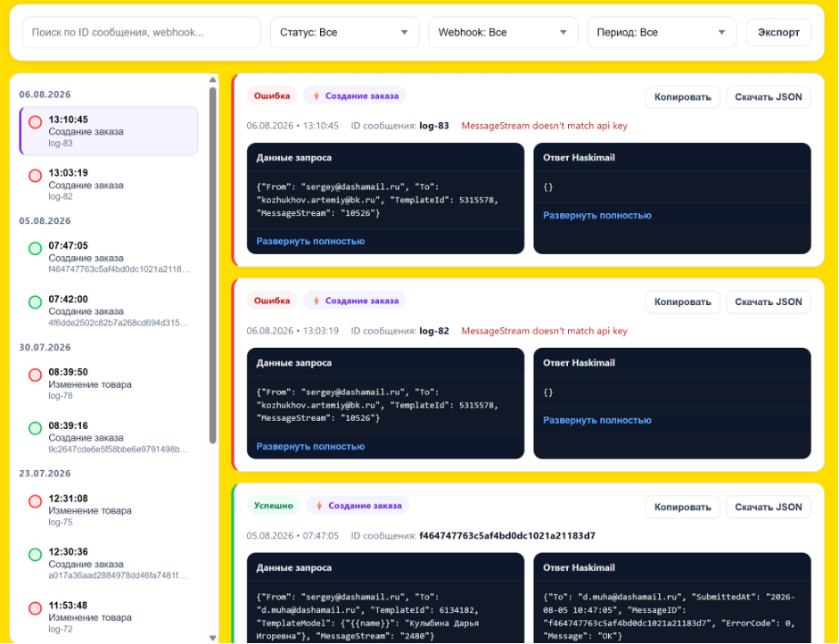This screenshot has width=839, height=644.
Task: Click red status circle for log-78 entry
Action: pos(36,375)
